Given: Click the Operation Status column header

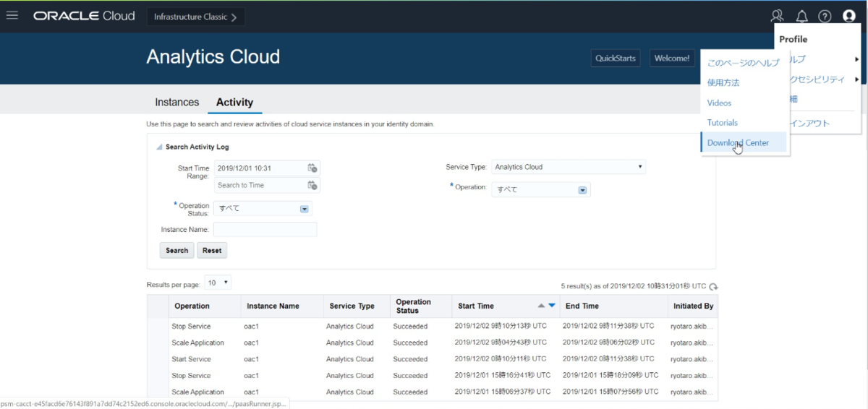Looking at the screenshot, I should [x=414, y=306].
